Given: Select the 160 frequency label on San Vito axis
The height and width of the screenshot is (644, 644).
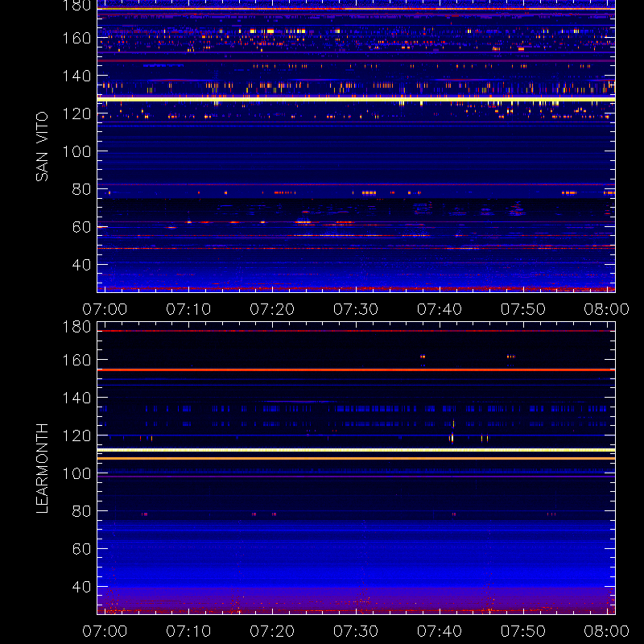Looking at the screenshot, I should 76,38.
